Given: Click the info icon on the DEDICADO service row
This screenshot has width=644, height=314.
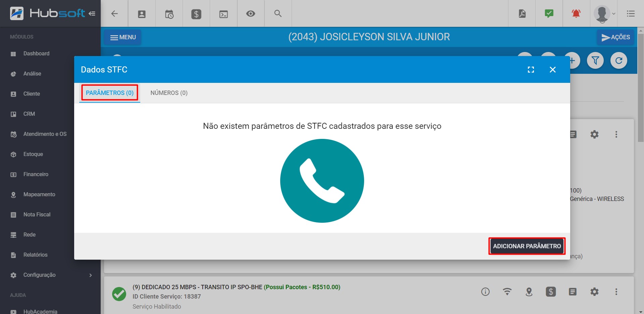Looking at the screenshot, I should point(485,292).
